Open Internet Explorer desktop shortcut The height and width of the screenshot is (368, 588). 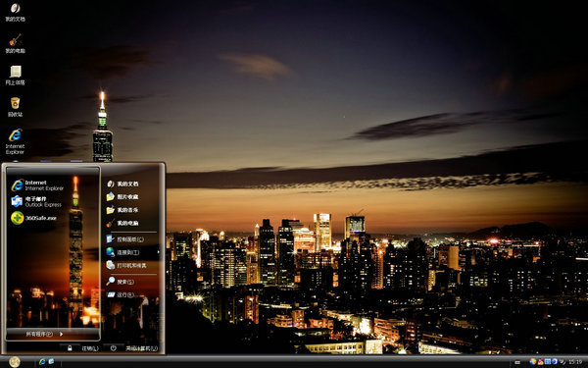(x=15, y=141)
